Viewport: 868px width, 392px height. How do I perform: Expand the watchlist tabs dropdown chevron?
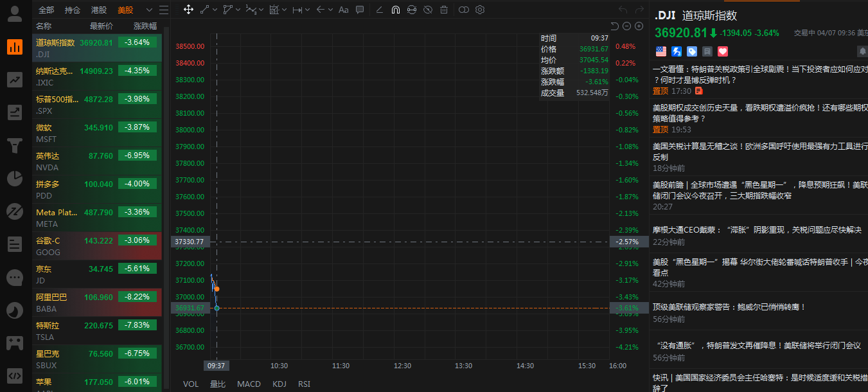coord(149,10)
